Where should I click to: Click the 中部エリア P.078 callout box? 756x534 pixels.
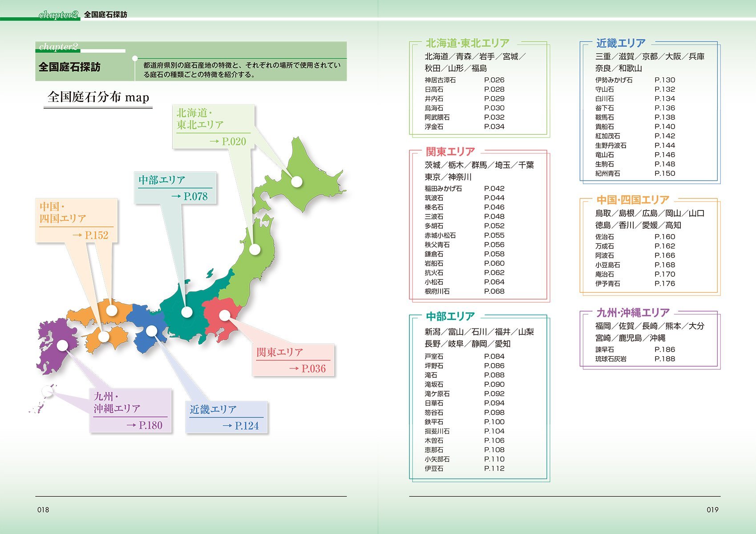point(175,188)
